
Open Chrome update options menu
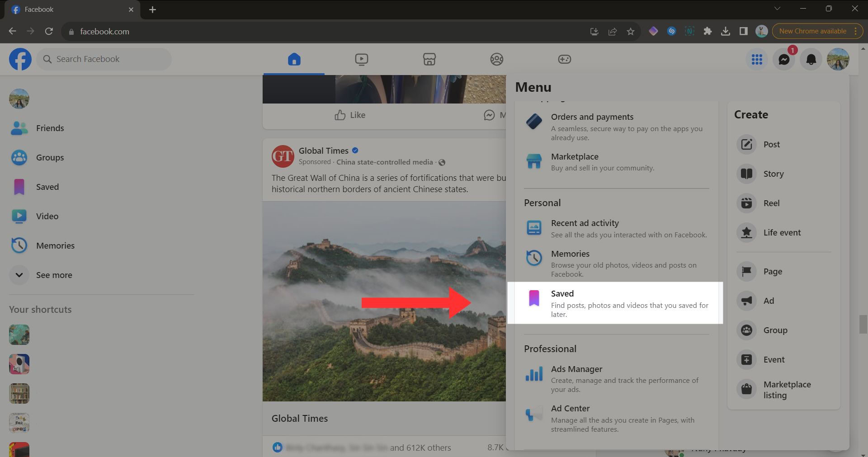point(855,31)
